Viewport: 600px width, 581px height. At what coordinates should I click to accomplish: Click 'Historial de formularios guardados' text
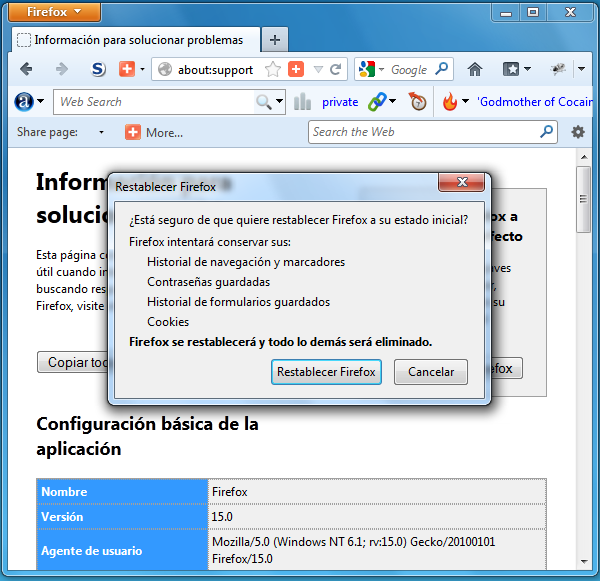(238, 302)
